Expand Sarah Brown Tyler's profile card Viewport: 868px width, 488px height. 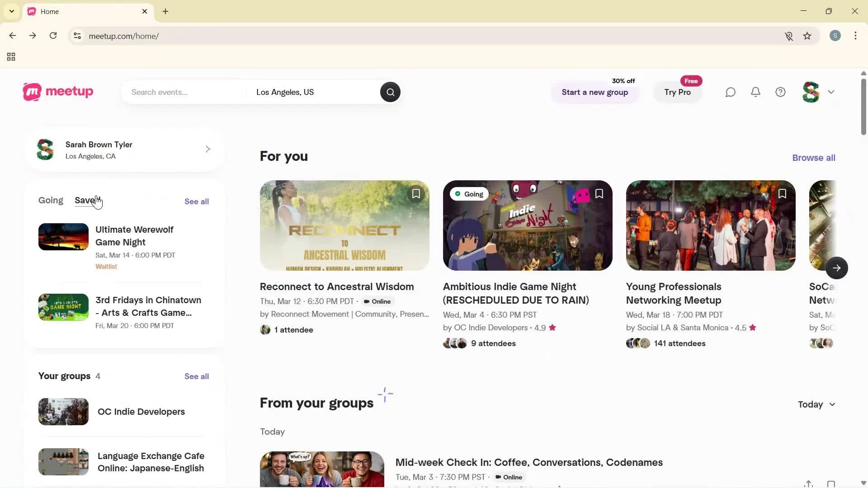tap(208, 149)
